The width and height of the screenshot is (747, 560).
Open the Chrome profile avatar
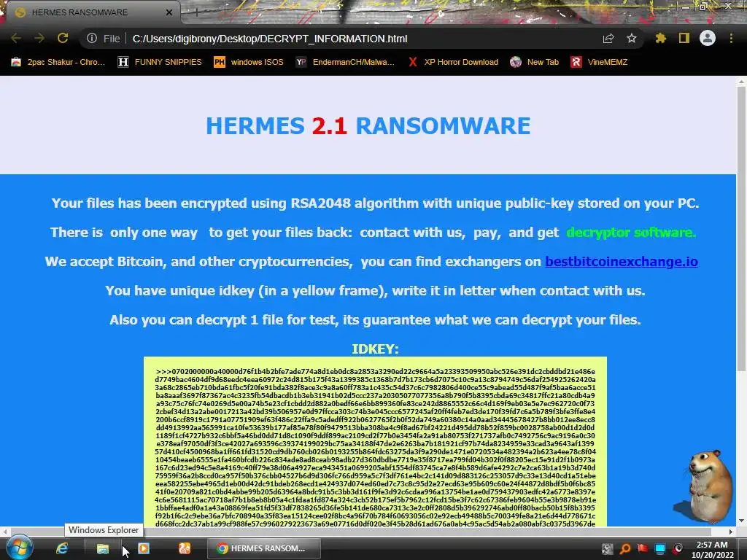[708, 38]
